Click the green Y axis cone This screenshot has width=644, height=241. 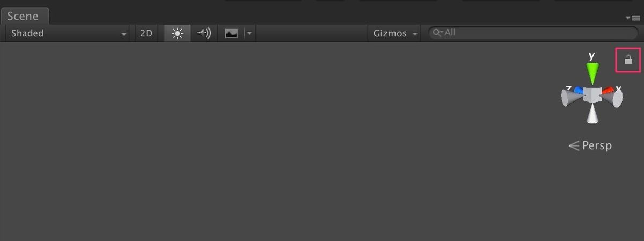[592, 72]
